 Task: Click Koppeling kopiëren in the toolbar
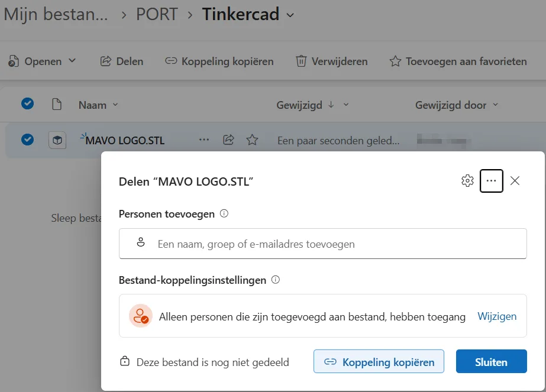click(219, 61)
